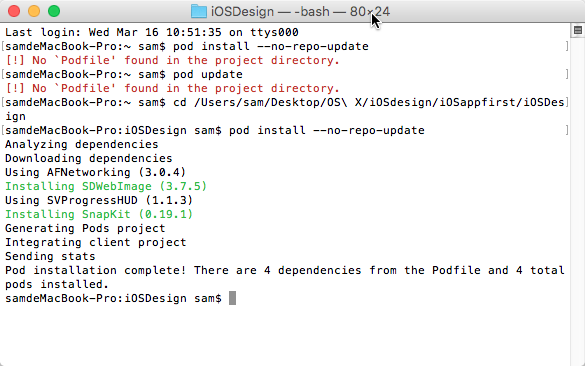Click 'Integrating client project' line
Screen dimensions: 585x366
click(96, 242)
